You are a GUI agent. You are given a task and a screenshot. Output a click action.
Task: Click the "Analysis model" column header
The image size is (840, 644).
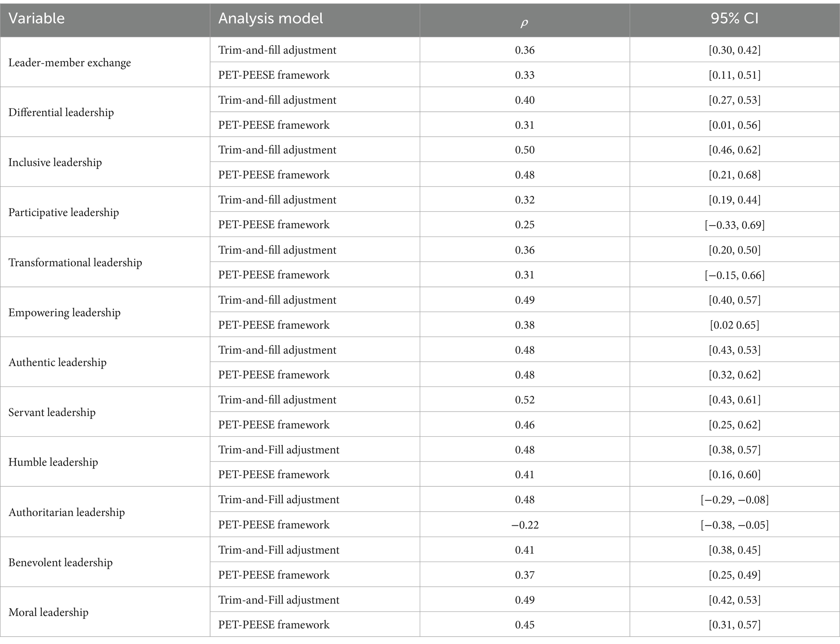point(271,19)
